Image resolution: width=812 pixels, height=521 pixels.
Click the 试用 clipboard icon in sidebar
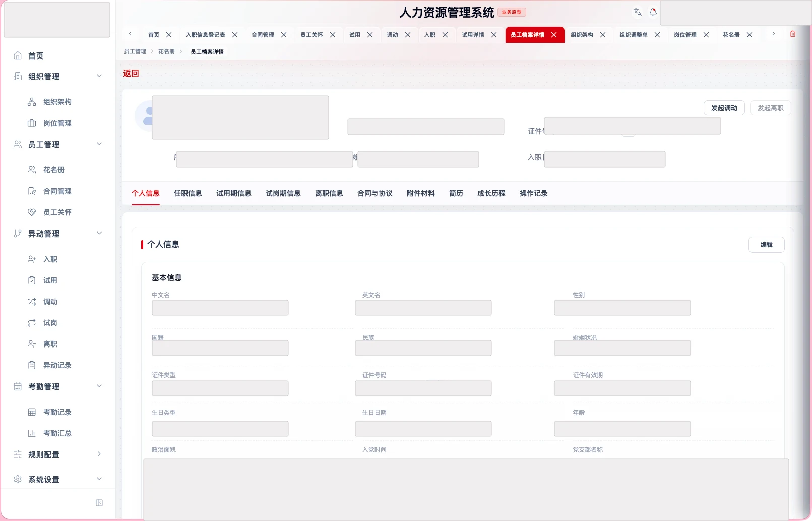tap(32, 280)
